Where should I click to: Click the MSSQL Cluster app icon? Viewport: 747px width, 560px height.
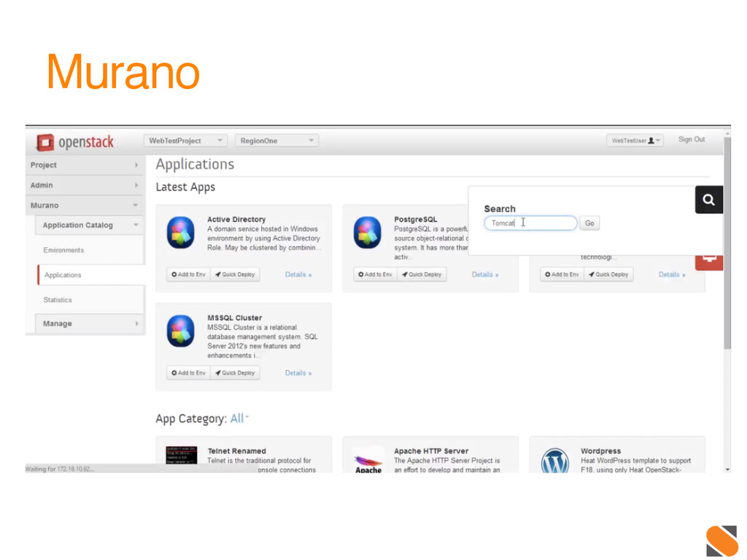pos(181,331)
